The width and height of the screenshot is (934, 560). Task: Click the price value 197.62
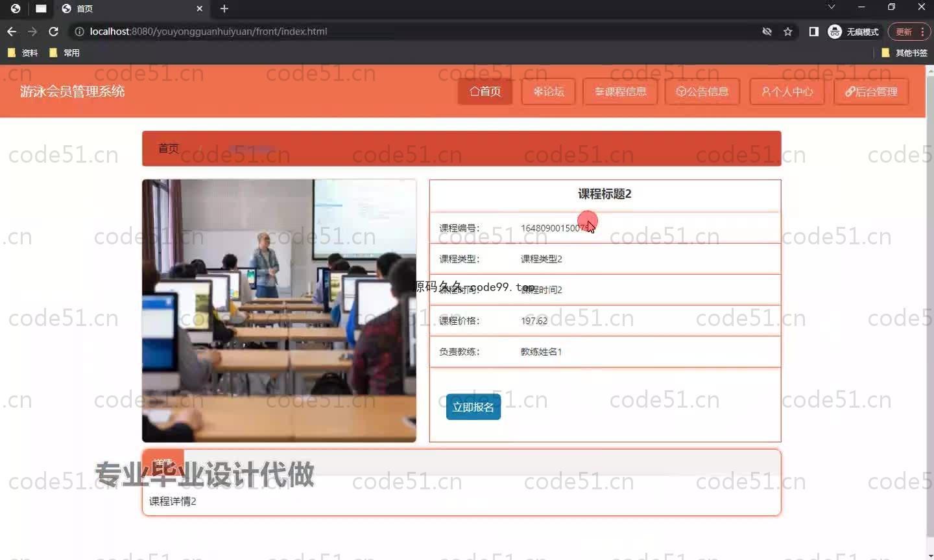click(534, 321)
